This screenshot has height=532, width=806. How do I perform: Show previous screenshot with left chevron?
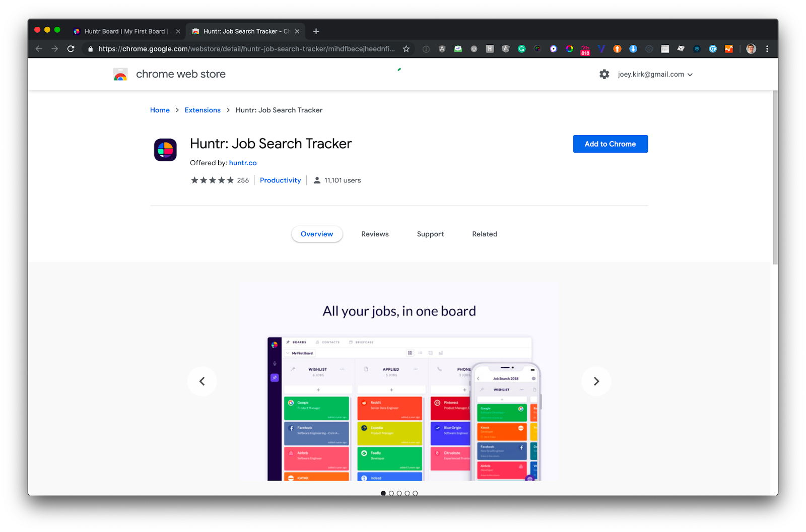tap(202, 381)
